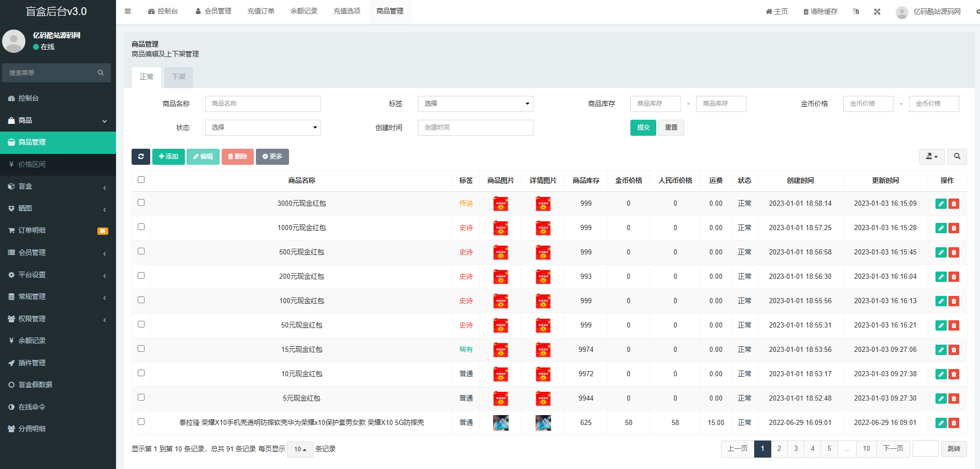Switch to the 下架 tab
The height and width of the screenshot is (469, 980).
tap(179, 77)
